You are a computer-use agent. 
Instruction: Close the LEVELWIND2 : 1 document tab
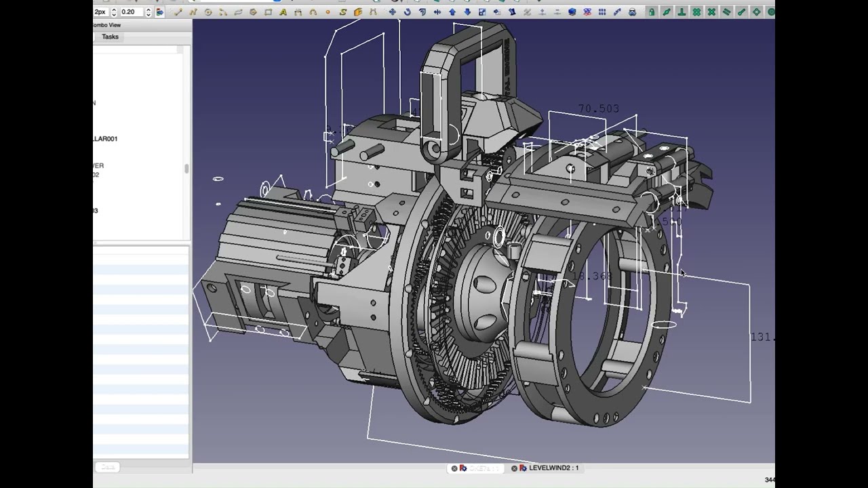coord(514,468)
